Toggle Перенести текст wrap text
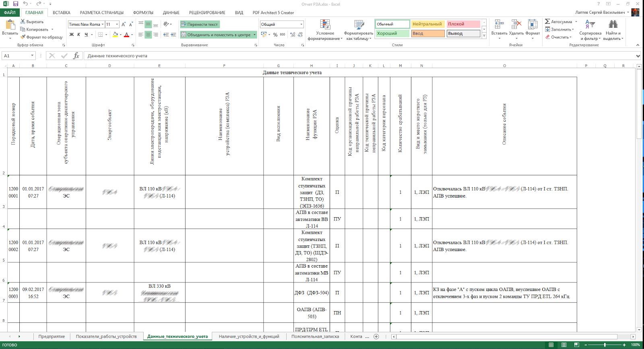The width and height of the screenshot is (644, 349). pyautogui.click(x=200, y=24)
